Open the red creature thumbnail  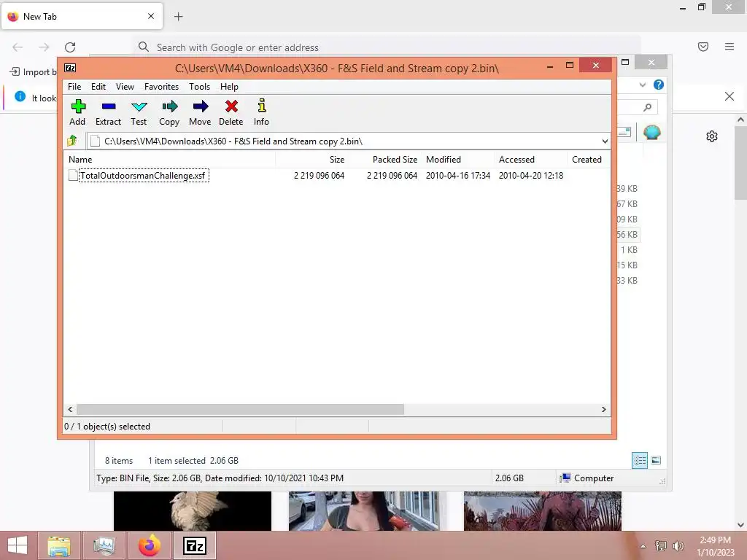point(543,511)
